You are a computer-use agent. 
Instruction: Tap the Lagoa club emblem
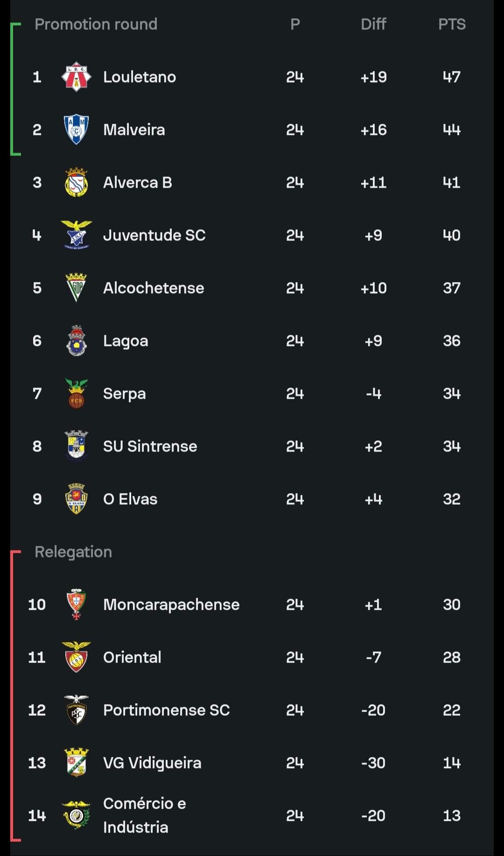[x=76, y=341]
